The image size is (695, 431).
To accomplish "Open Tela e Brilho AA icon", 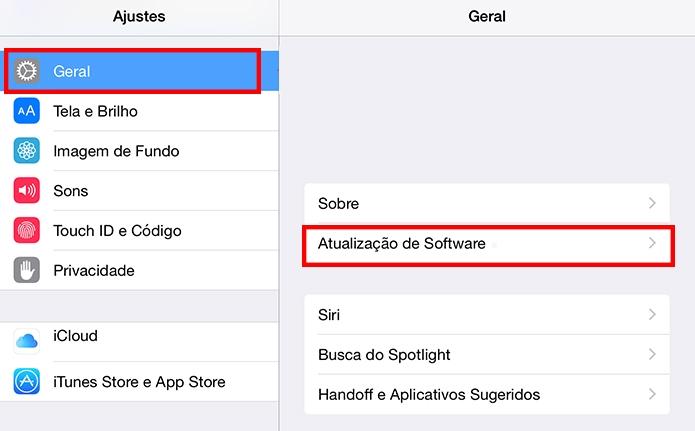I will tap(27, 111).
